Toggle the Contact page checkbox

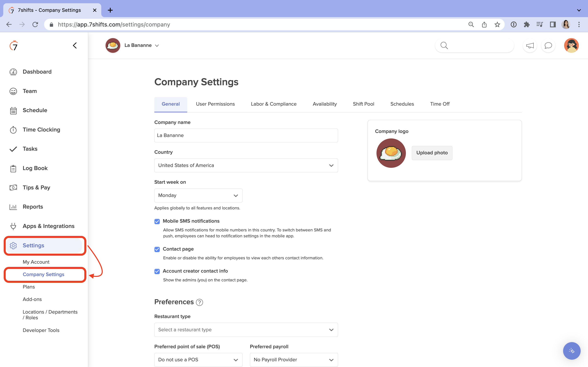[x=157, y=249]
